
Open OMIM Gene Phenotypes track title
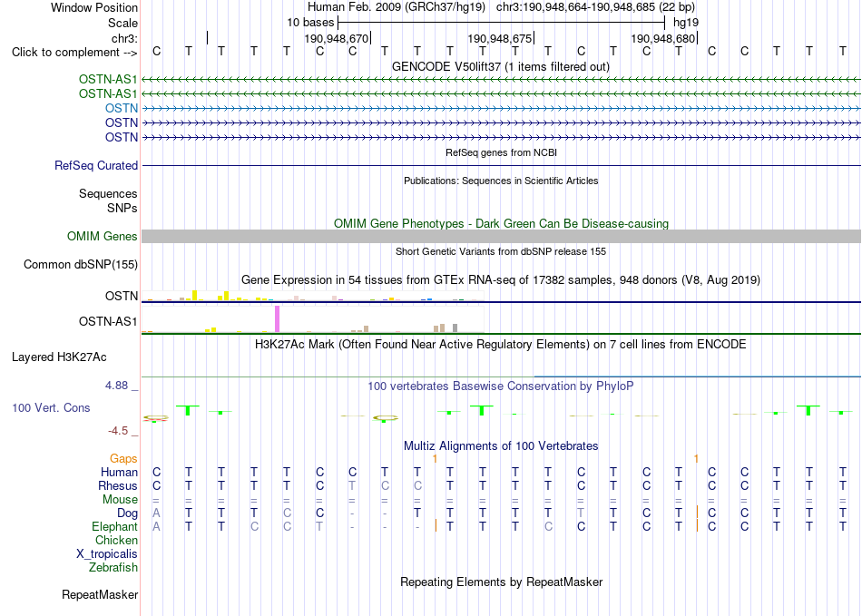coord(501,224)
